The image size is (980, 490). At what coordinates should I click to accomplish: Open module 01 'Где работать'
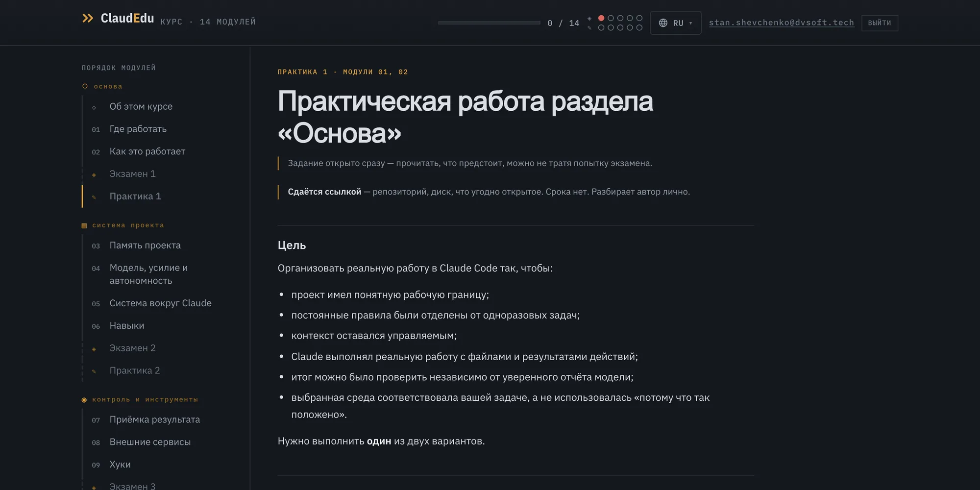coord(138,129)
